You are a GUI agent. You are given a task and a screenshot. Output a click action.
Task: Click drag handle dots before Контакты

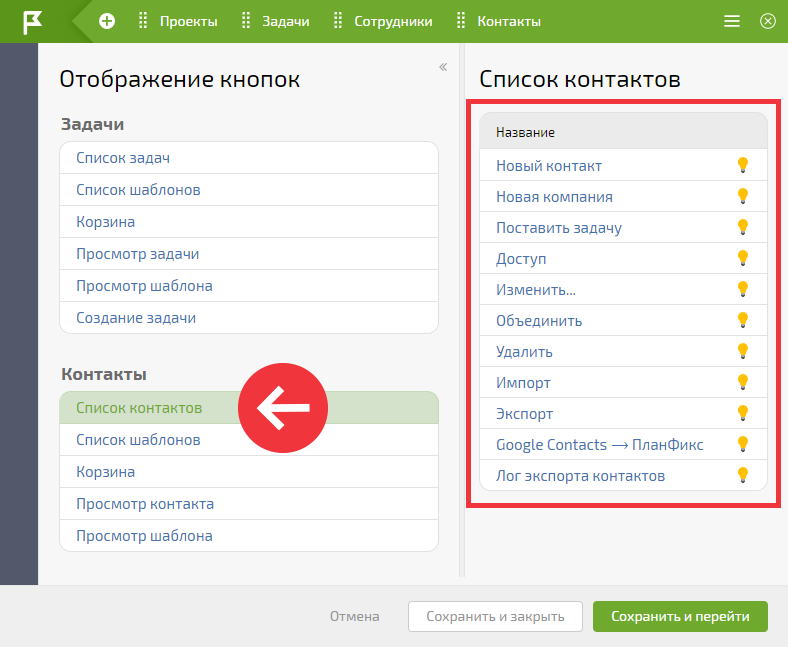[460, 21]
